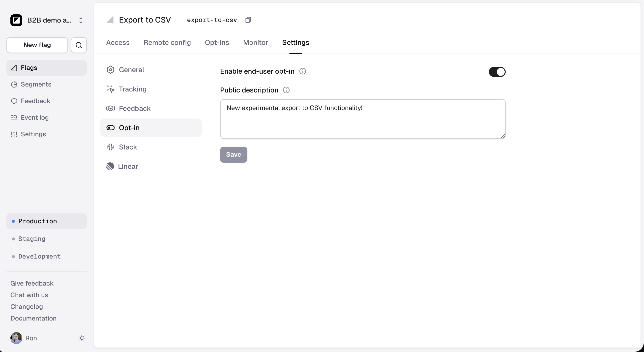
Task: Switch to Development environment
Action: [47, 257]
